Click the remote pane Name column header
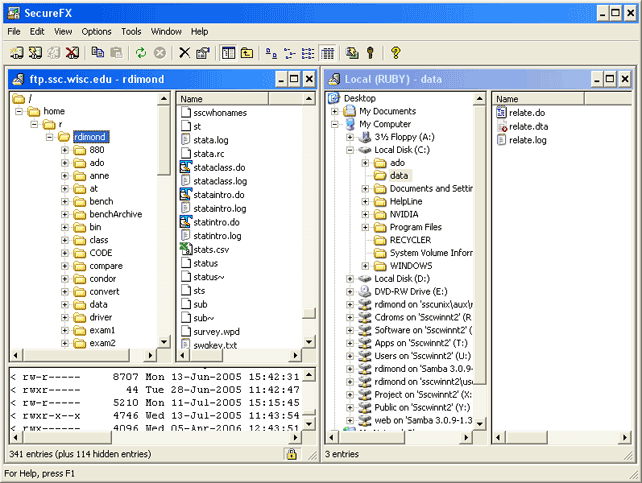 point(223,99)
